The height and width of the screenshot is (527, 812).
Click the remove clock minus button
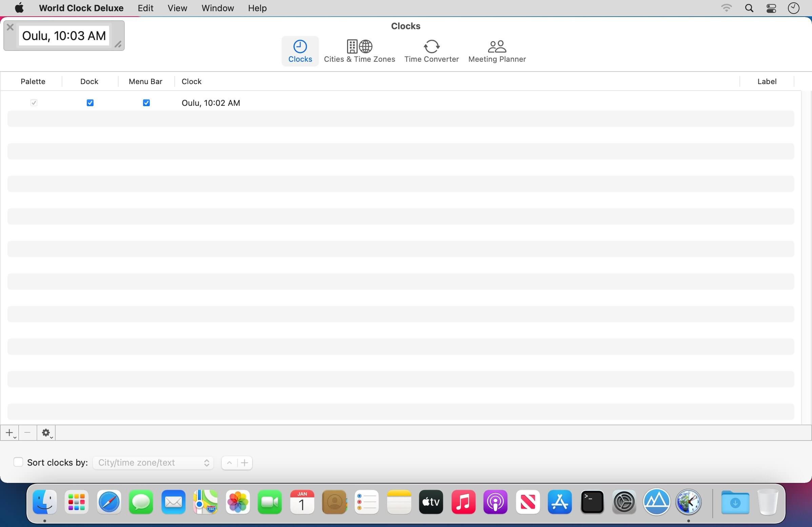pyautogui.click(x=28, y=433)
